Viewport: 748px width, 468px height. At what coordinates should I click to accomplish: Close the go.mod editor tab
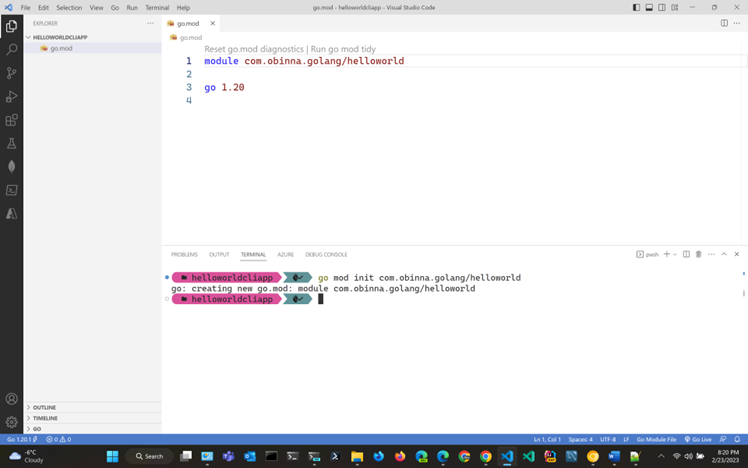pyautogui.click(x=213, y=23)
